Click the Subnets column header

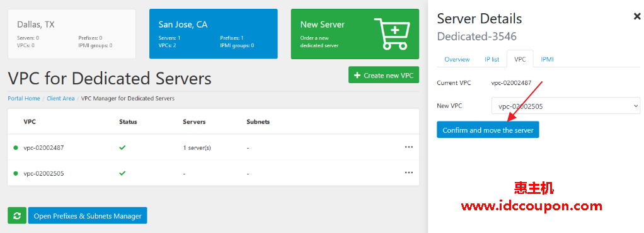click(258, 122)
